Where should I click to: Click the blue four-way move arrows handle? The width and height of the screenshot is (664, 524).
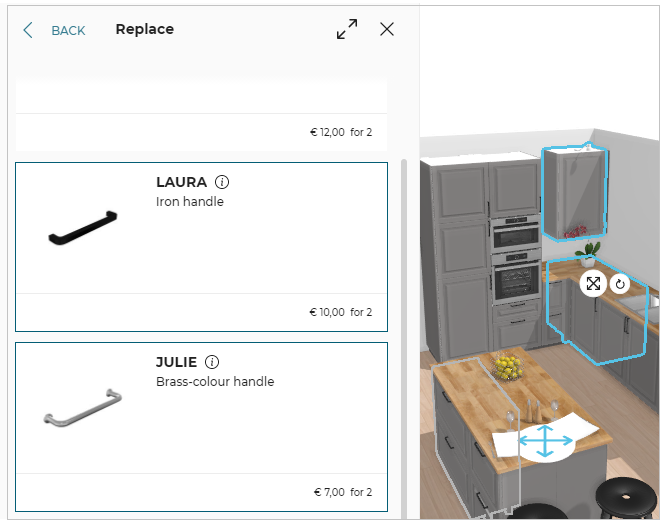click(546, 441)
